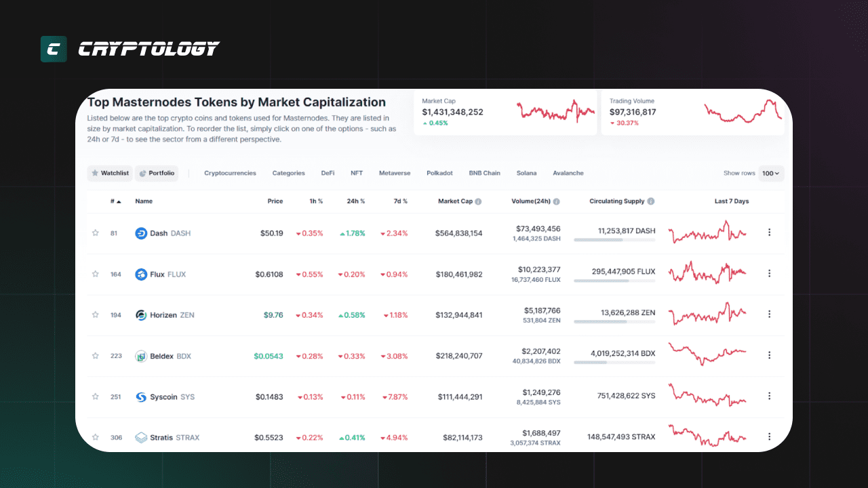The height and width of the screenshot is (488, 868).
Task: Star Stratis to add to watchlist
Action: 96,437
